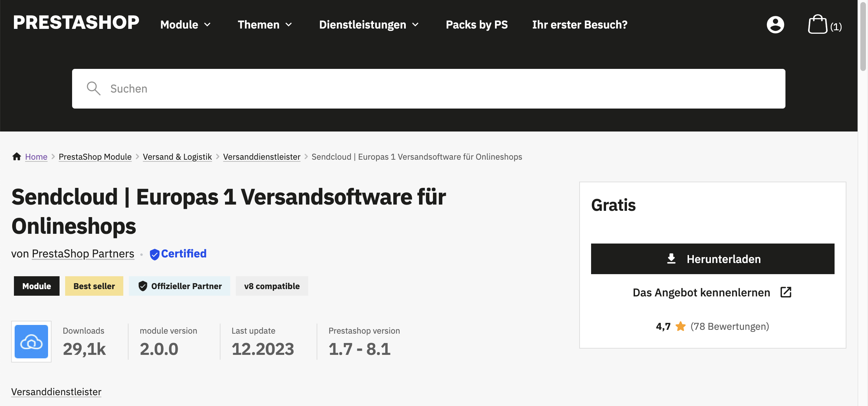Click the final Sendcloud breadcrumb text
The height and width of the screenshot is (406, 868).
tap(417, 157)
